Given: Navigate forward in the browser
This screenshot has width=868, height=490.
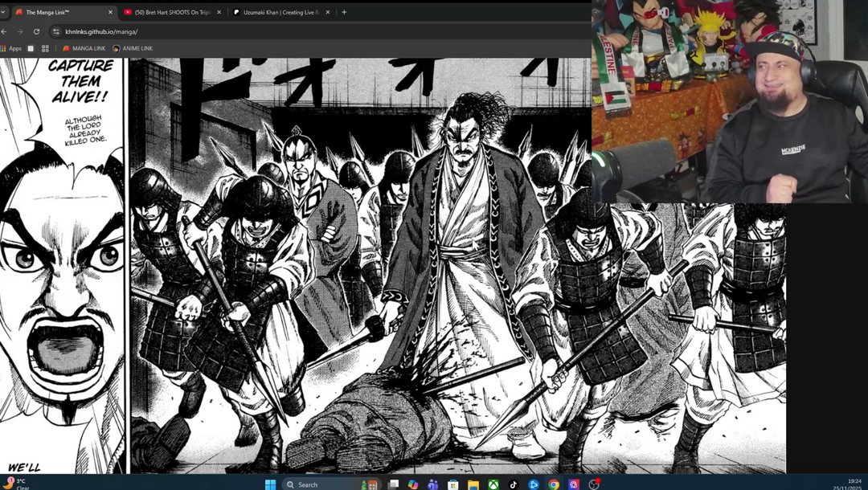Looking at the screenshot, I should tap(20, 31).
